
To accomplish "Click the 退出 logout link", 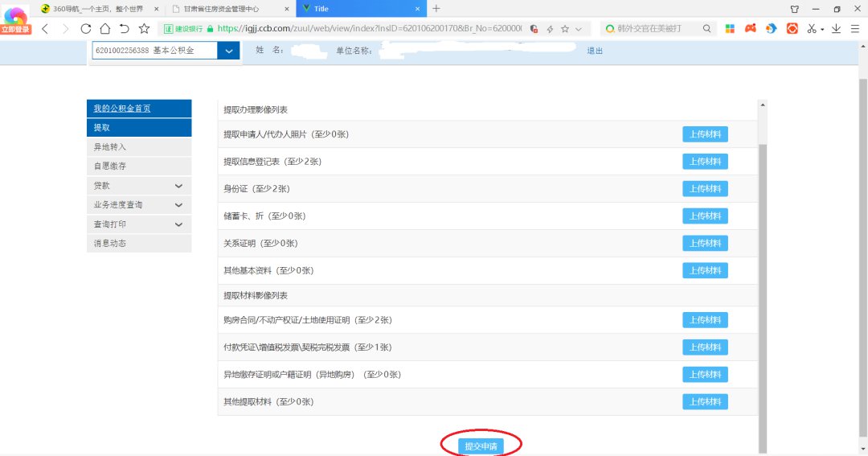I will 595,51.
